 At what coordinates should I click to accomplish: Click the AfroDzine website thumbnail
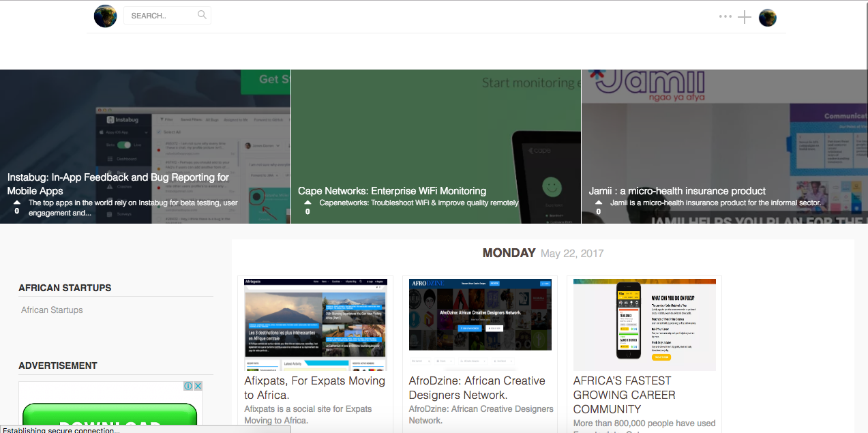[480, 325]
